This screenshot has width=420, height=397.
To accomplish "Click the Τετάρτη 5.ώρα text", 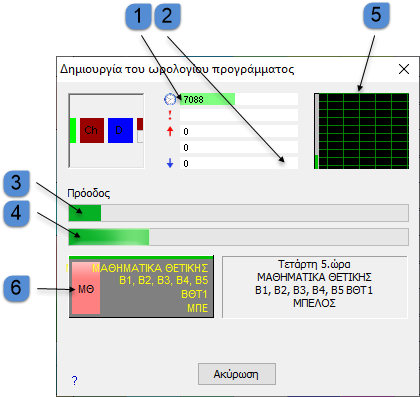I will [314, 264].
